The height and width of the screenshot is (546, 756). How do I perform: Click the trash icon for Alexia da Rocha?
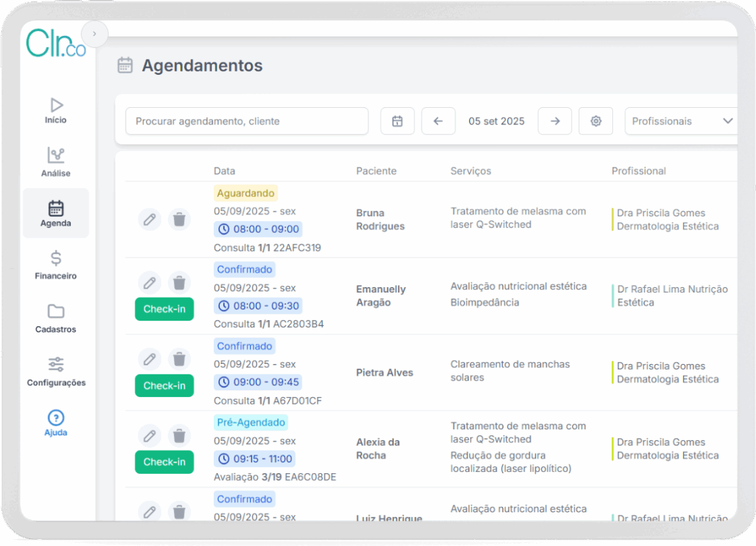point(179,435)
